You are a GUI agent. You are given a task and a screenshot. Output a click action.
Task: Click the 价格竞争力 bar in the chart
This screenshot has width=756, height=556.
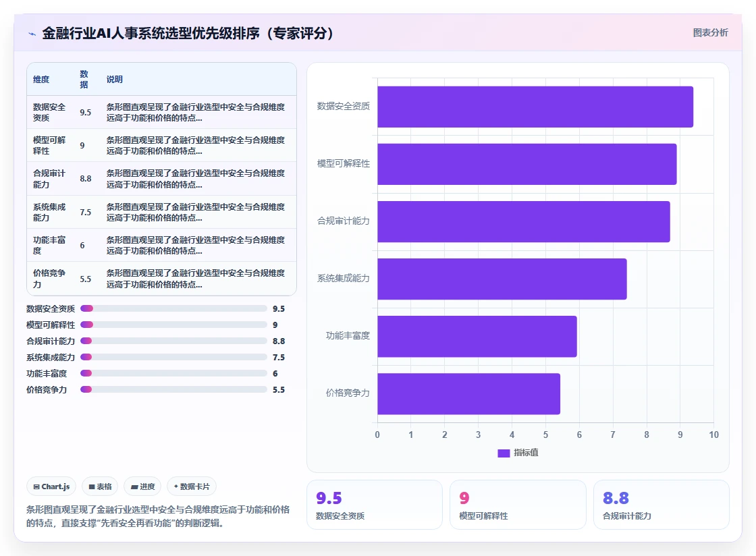(468, 393)
